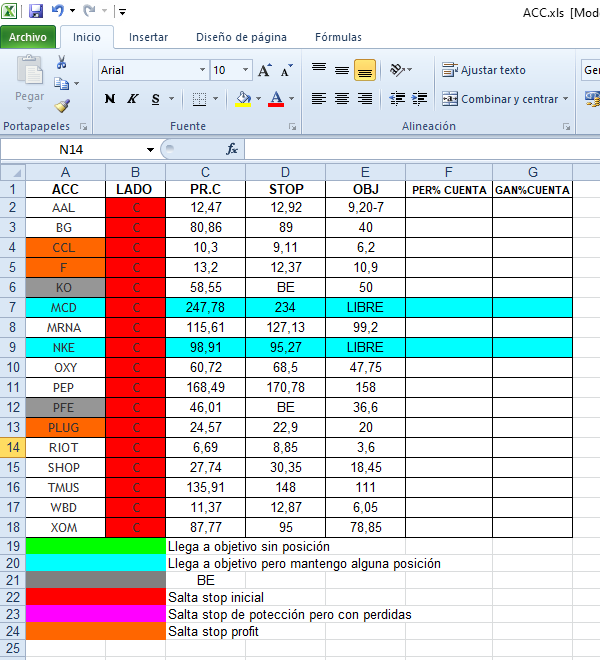Click the text orientation icon
Screen dimensions: 600x660
(398, 70)
